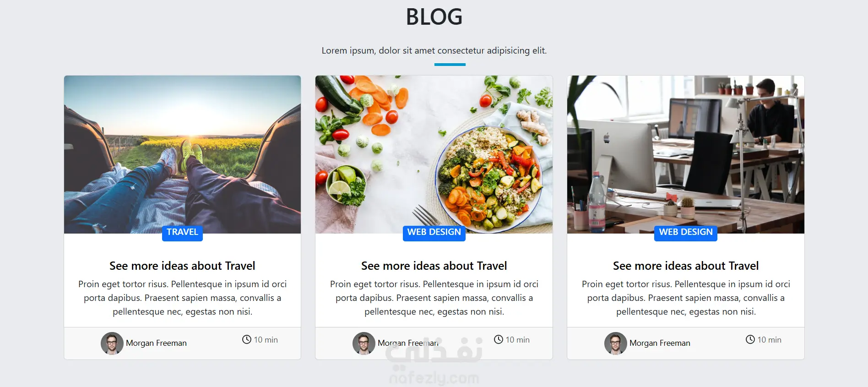
Task: Select the TRAVEL category badge
Action: 182,232
